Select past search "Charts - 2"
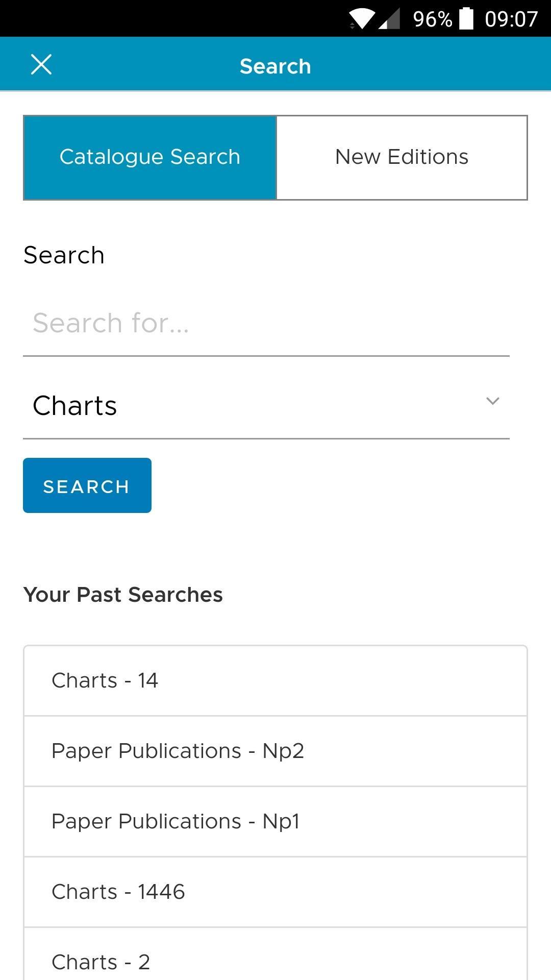 275,954
